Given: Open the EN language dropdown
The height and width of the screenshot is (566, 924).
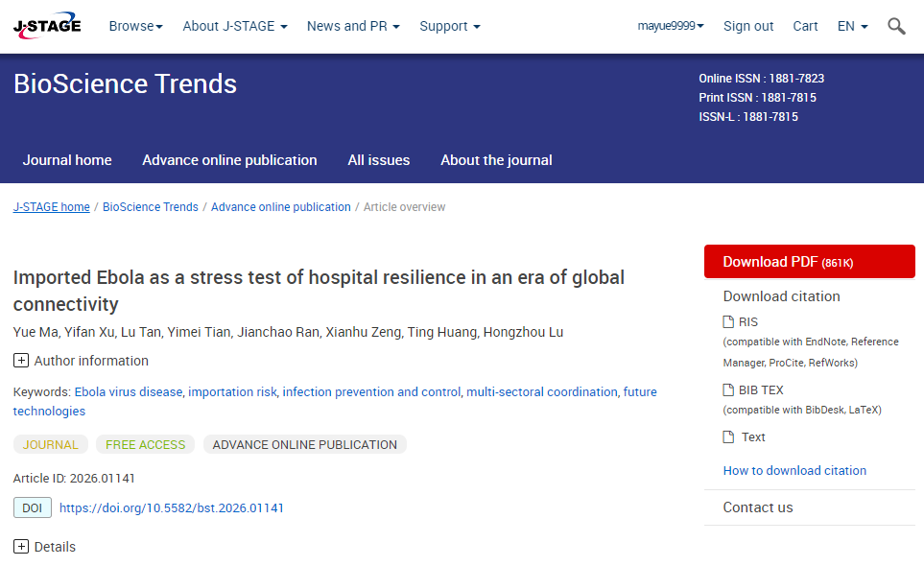Looking at the screenshot, I should click(x=853, y=26).
